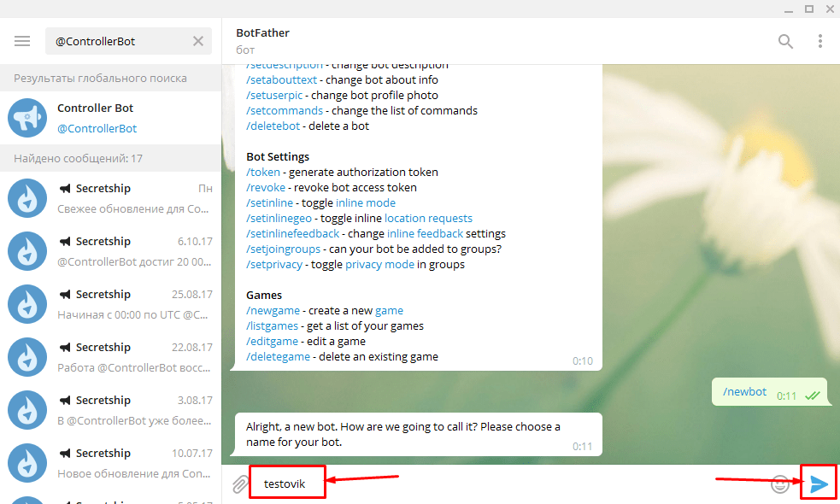Viewport: 840px width, 504px height.
Task: Open the inline mode link
Action: point(366,203)
